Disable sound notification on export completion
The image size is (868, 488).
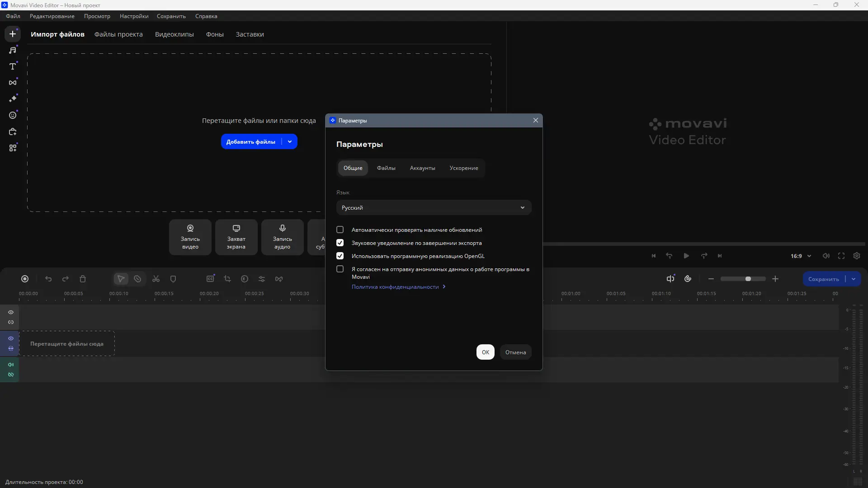tap(340, 243)
